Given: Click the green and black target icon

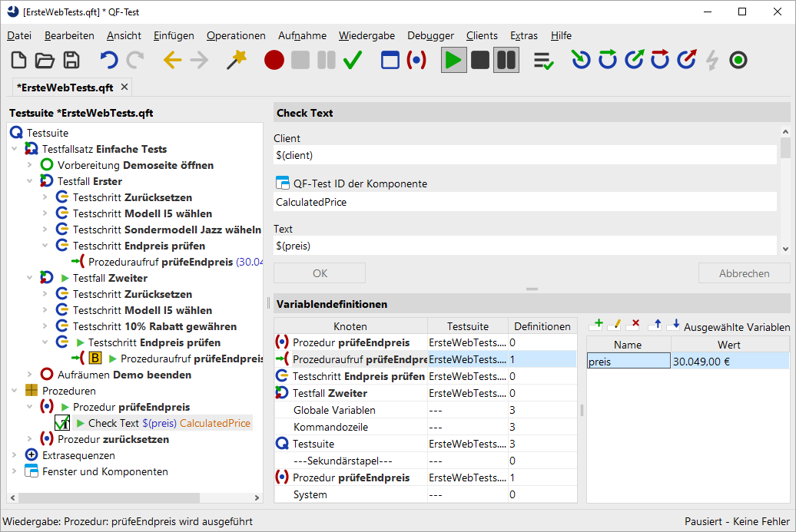Looking at the screenshot, I should pos(738,61).
